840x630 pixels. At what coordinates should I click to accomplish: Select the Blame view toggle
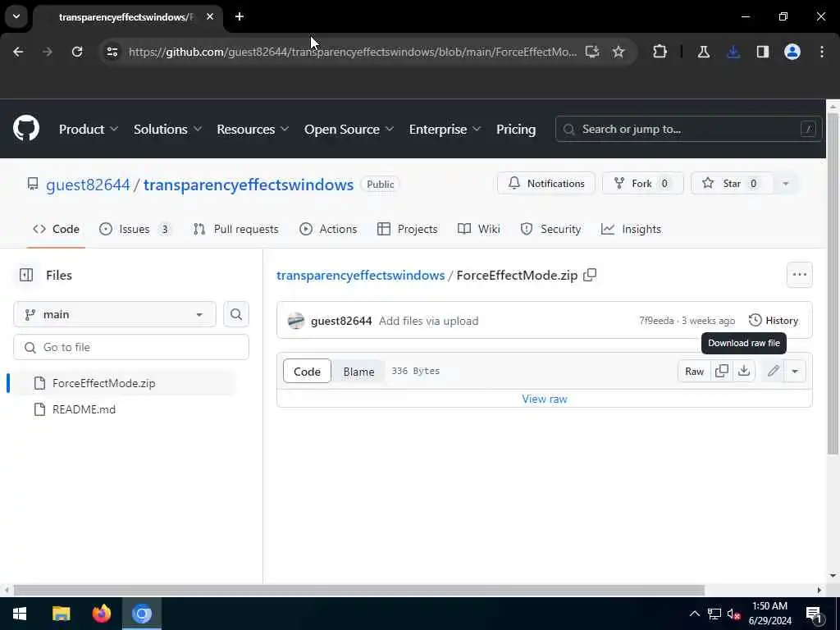tap(358, 372)
